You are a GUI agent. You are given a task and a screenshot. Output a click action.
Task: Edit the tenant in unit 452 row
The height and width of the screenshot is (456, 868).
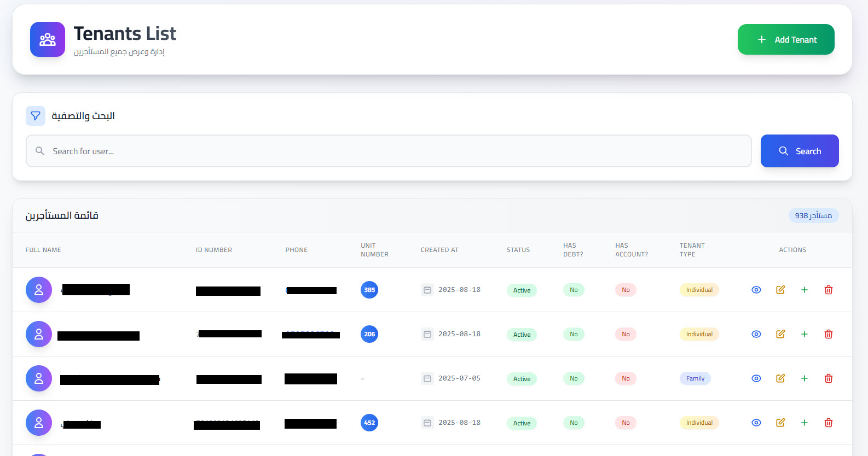(780, 423)
